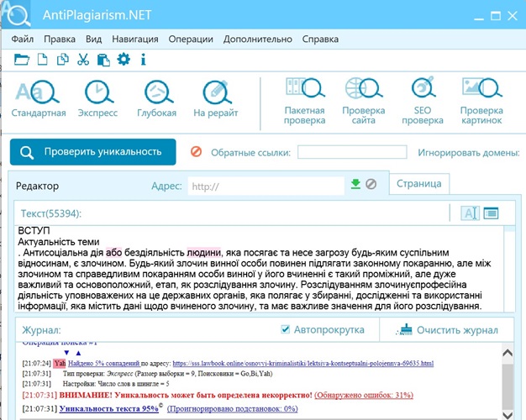Click the journal scrollbar down arrow
Image resolution: width=526 pixels, height=420 pixels.
[x=508, y=415]
